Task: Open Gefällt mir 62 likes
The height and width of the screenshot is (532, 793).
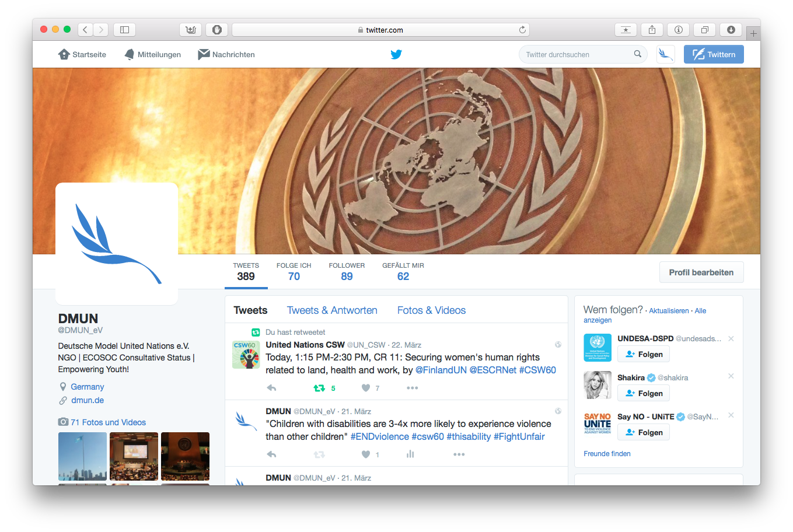Action: coord(403,272)
